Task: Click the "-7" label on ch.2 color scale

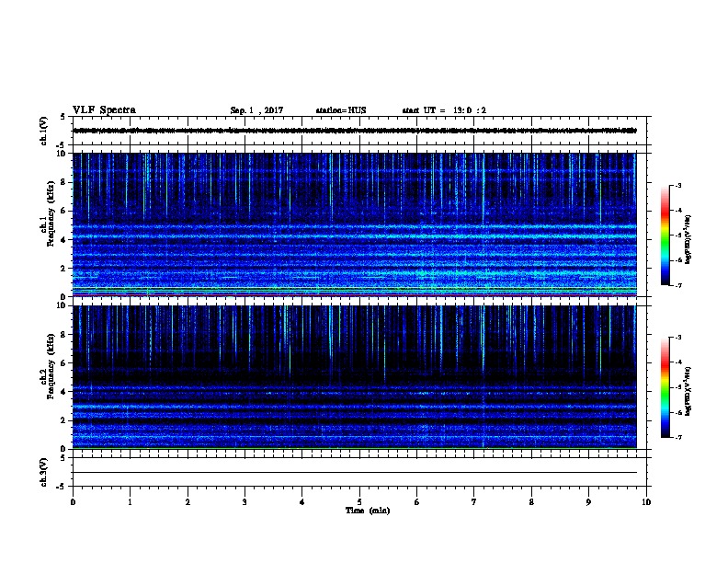Action: pos(677,438)
